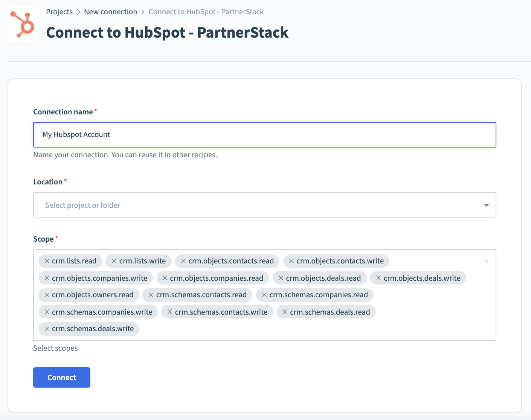Remove crm.objects.contacts.write scope via its X
Image resolution: width=531 pixels, height=420 pixels.
(291, 261)
